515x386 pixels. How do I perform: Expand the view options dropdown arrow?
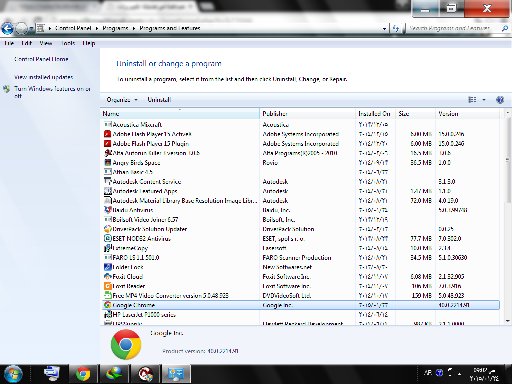coord(484,100)
